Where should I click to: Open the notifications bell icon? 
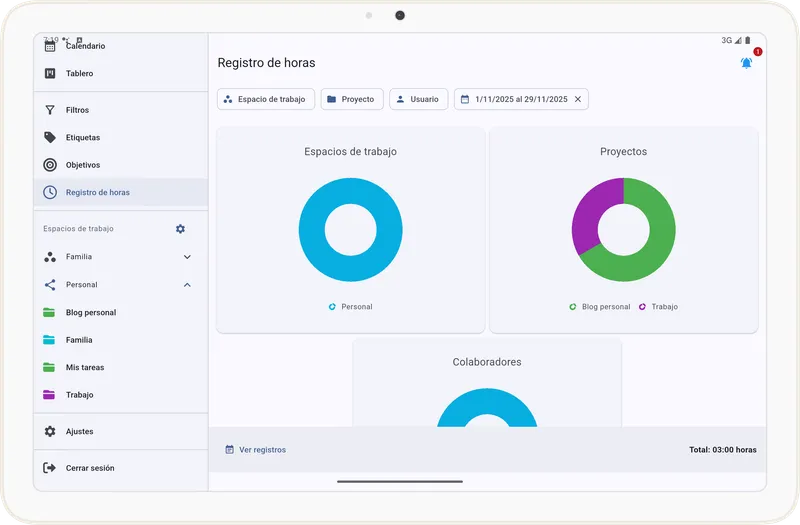[746, 63]
